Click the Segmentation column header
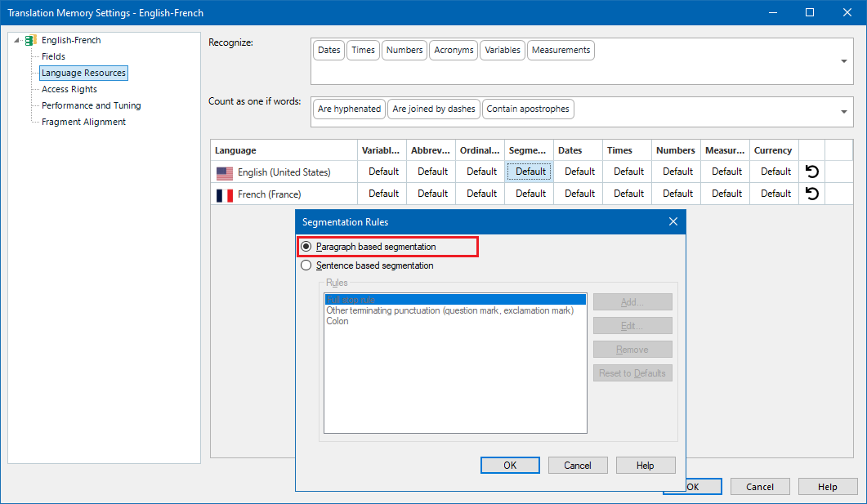The height and width of the screenshot is (504, 867). click(529, 150)
